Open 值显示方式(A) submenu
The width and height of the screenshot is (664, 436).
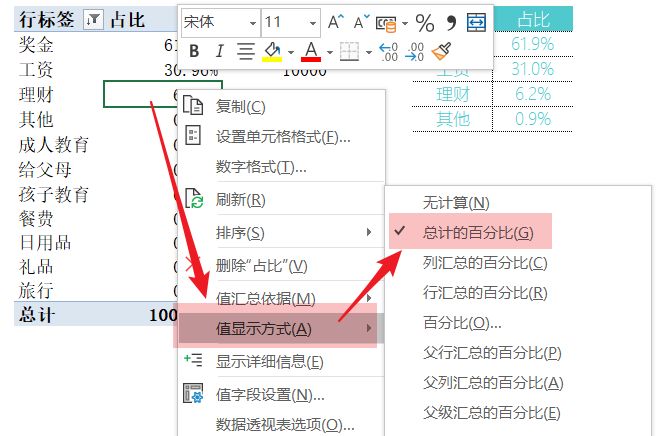point(281,329)
